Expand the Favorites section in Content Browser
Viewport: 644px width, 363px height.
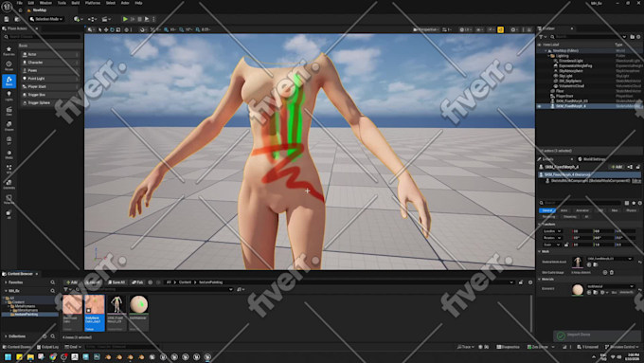pyautogui.click(x=6, y=282)
